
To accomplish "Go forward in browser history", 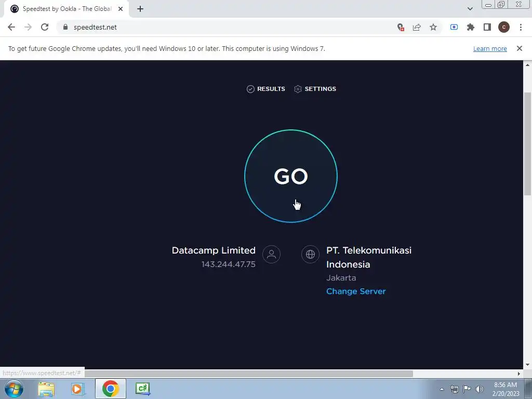I will 28,27.
